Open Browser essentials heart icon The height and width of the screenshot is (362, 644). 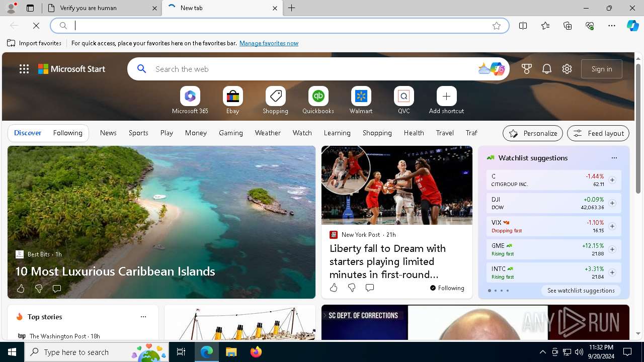tap(590, 26)
